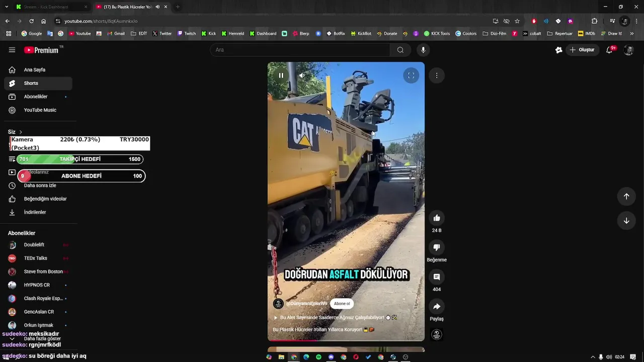
Task: Open YouTube Music from sidebar
Action: (38, 110)
